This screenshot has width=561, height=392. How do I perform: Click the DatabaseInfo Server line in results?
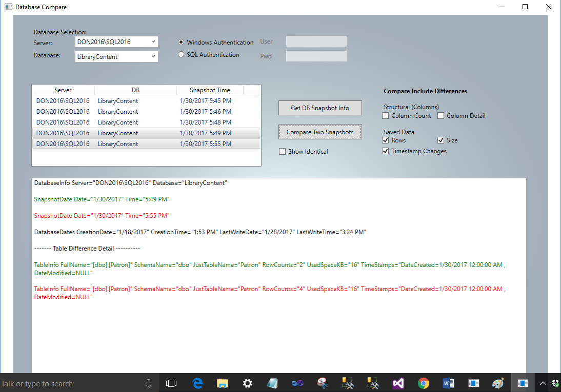tap(131, 183)
